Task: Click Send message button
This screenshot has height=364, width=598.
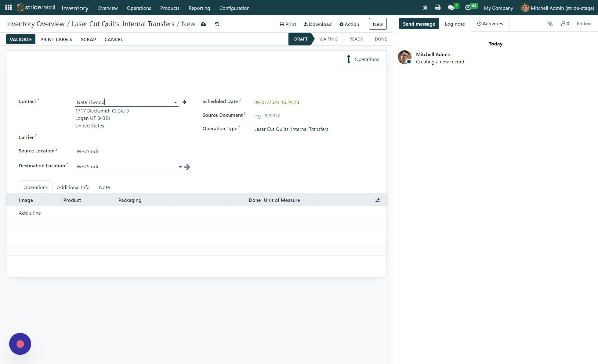Action: pyautogui.click(x=419, y=24)
